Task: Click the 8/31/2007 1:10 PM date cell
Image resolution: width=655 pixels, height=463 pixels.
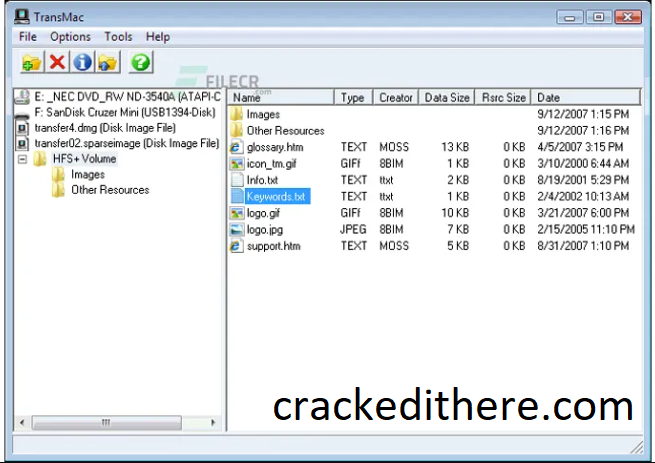Action: pyautogui.click(x=583, y=246)
